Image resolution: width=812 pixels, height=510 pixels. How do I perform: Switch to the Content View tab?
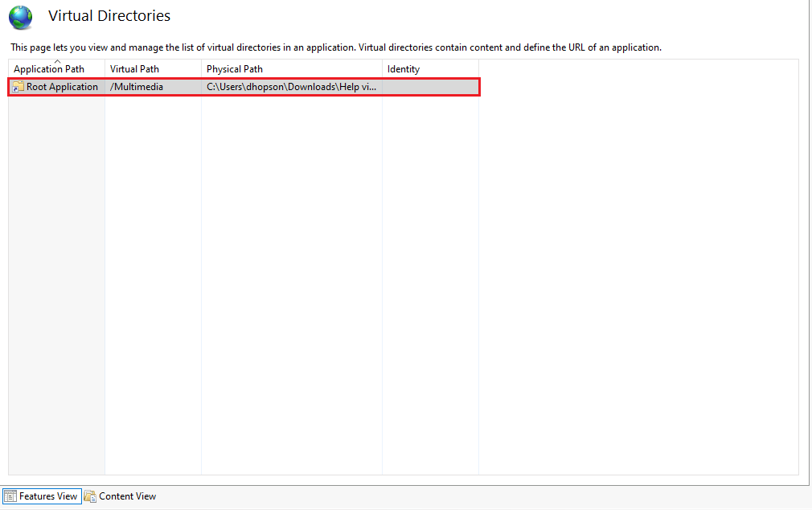click(x=120, y=496)
